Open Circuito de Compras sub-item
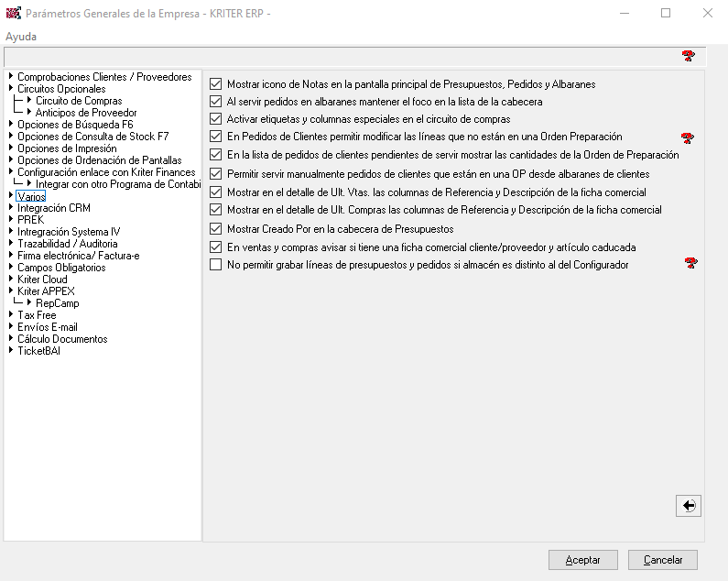Viewport: 728px width, 581px height. 79,101
